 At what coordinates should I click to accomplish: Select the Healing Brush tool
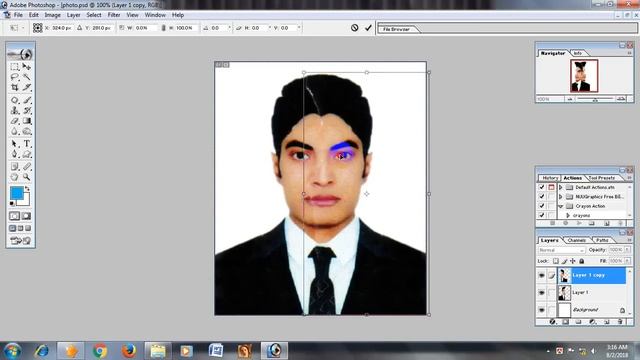(x=15, y=100)
